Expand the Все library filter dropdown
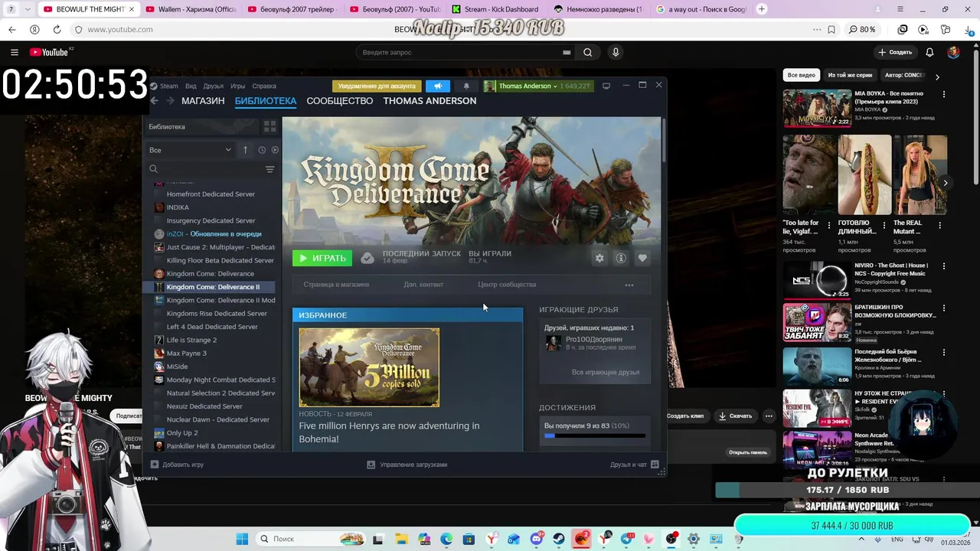 coord(190,150)
